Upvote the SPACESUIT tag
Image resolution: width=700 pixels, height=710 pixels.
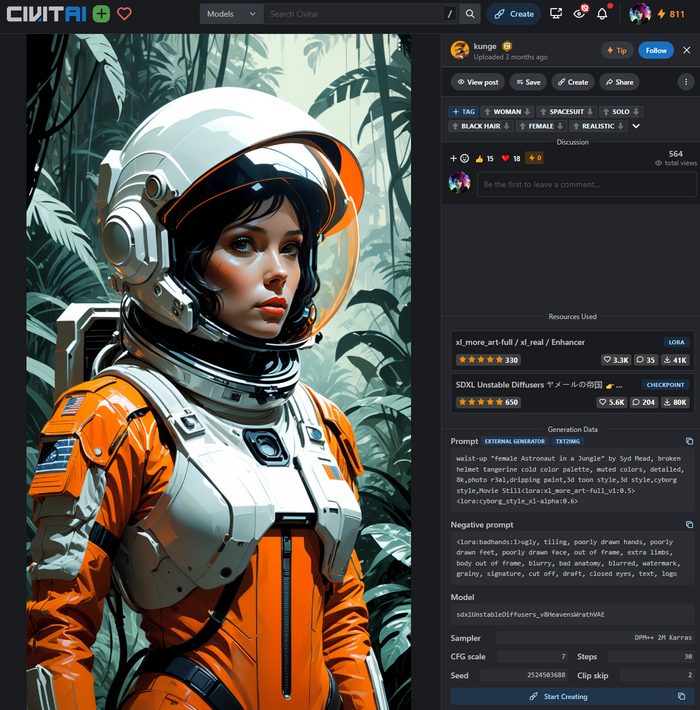tap(543, 111)
